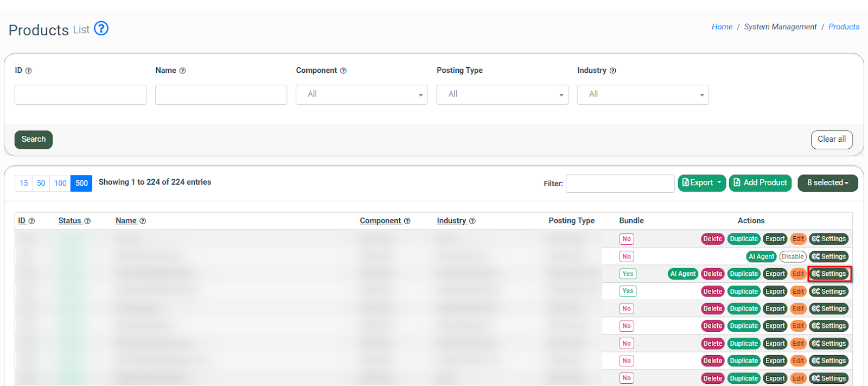Go to Home breadcrumb link
The image size is (868, 386).
pyautogui.click(x=722, y=27)
